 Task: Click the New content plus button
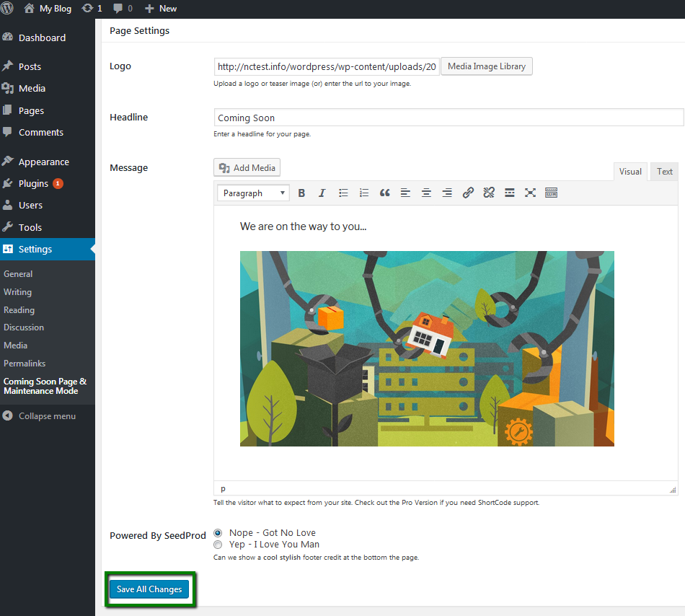click(161, 9)
